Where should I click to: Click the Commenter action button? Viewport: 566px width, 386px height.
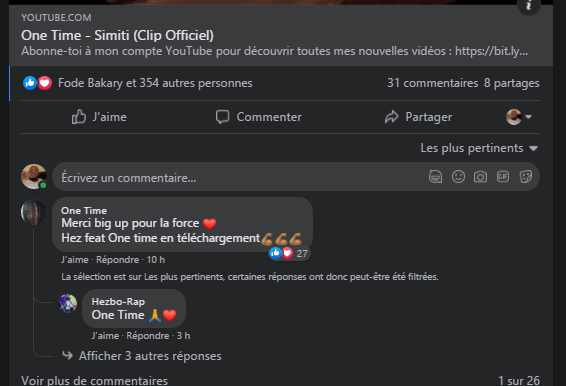(259, 117)
